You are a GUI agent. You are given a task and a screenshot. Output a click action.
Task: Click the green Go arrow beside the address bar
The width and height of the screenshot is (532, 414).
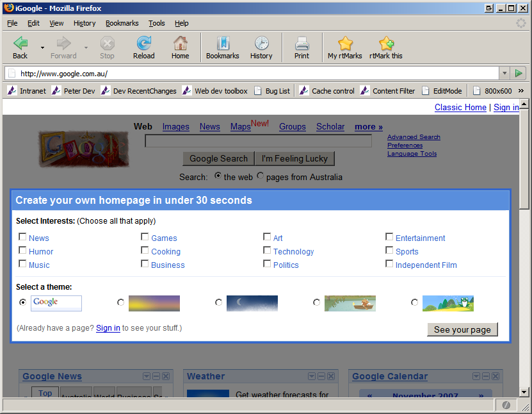tap(519, 73)
